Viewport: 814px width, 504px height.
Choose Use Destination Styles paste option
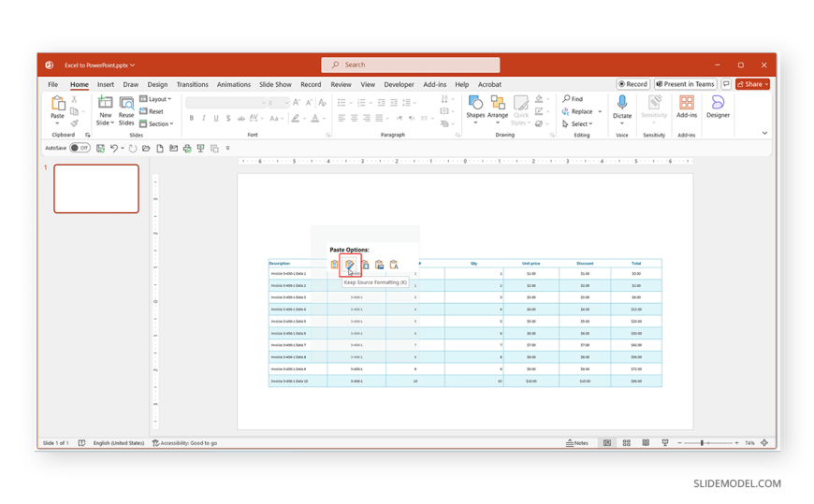coord(335,265)
